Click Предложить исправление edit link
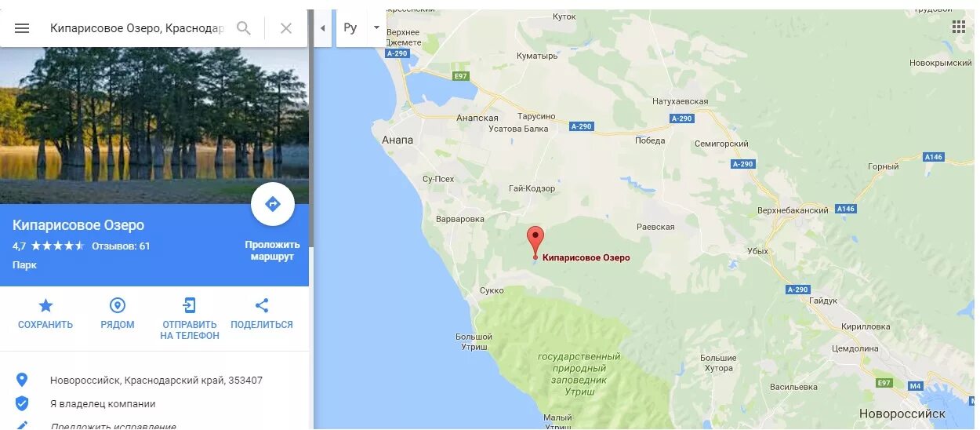Screen dimensions: 980x430 click(113, 426)
